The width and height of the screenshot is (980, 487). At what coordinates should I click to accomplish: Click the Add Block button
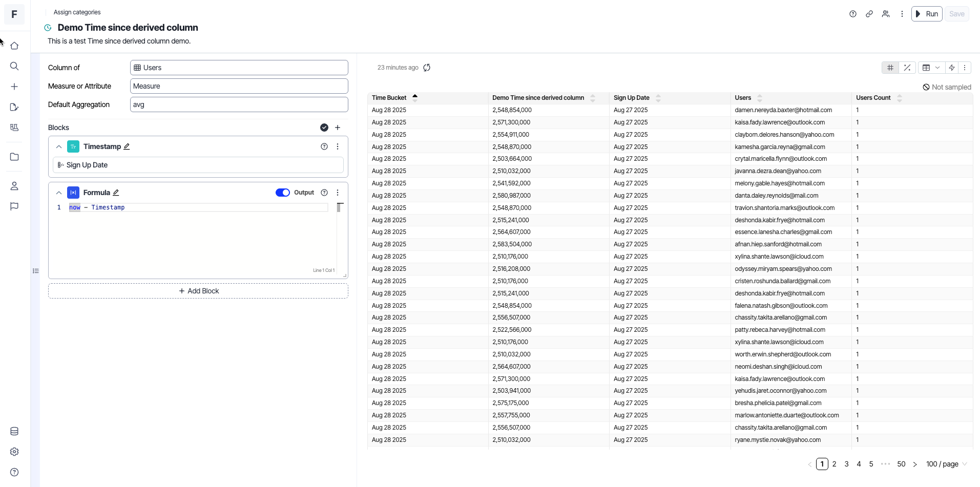click(198, 291)
